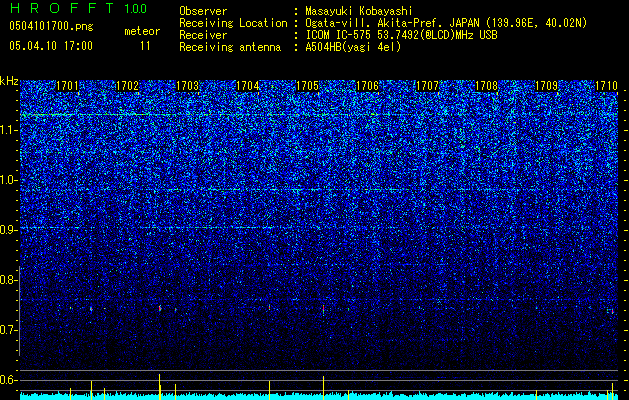Click the 0.9 frequency axis label
Viewport: 629px width, 400px height.
pos(9,230)
